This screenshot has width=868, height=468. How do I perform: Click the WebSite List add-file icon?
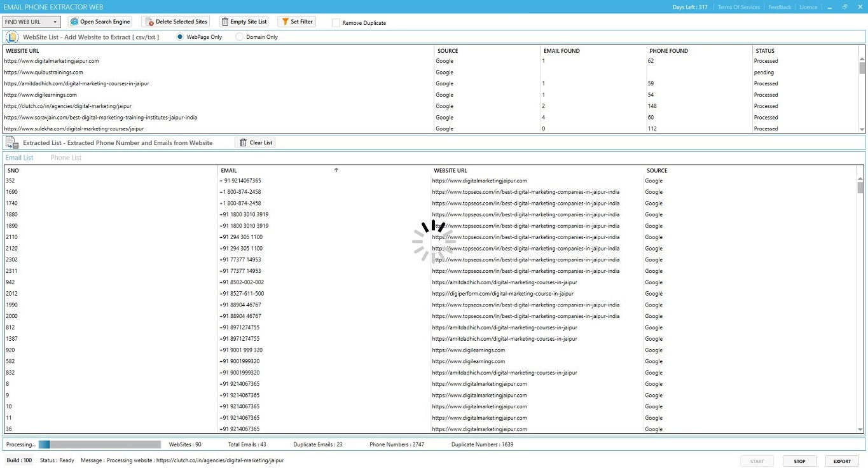tap(12, 37)
